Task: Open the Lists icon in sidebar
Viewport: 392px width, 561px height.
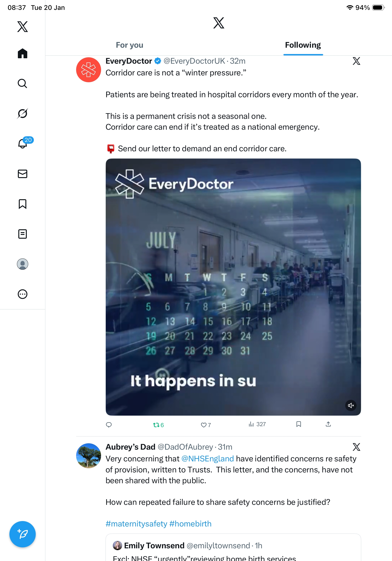Action: [x=23, y=234]
